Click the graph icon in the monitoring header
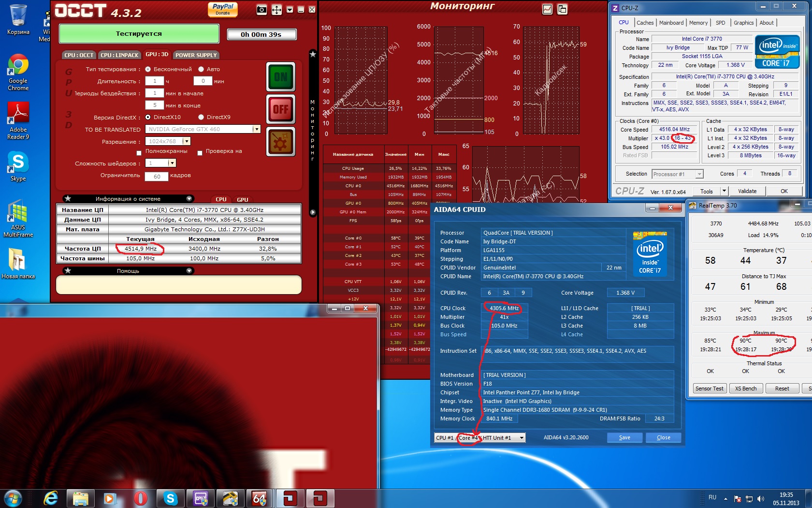This screenshot has height=508, width=812. (x=547, y=9)
